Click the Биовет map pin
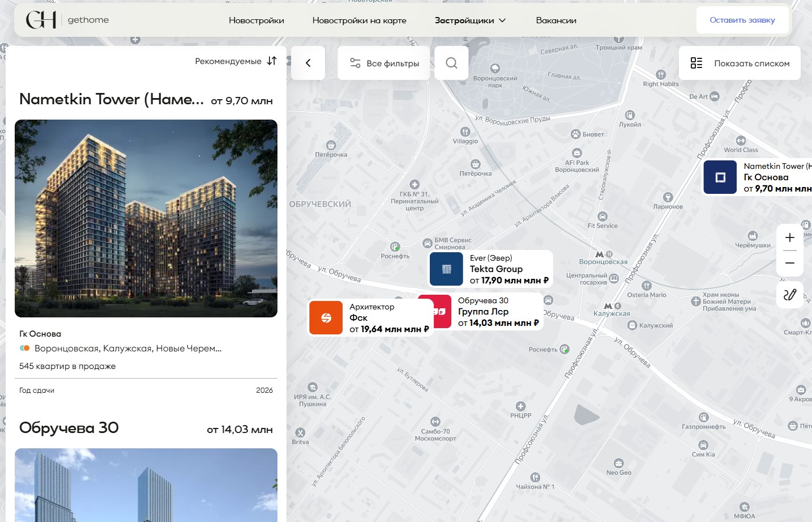 (575, 134)
